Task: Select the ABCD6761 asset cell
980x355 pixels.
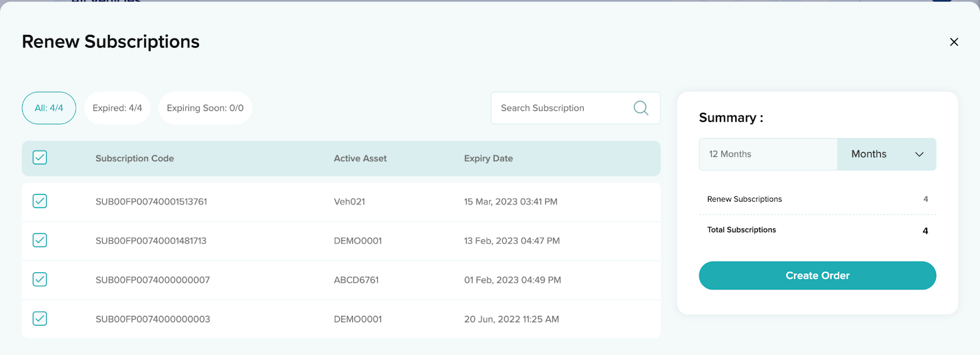Action: (356, 280)
